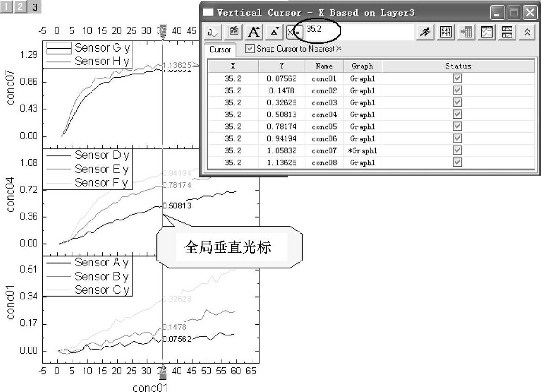Click Y value 0.94194 cell in table
This screenshot has width=541, height=392.
click(282, 139)
